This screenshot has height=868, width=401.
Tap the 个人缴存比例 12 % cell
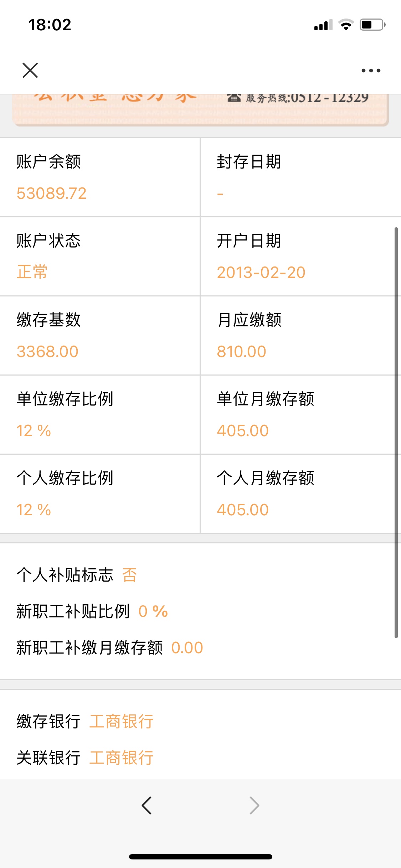[100, 494]
